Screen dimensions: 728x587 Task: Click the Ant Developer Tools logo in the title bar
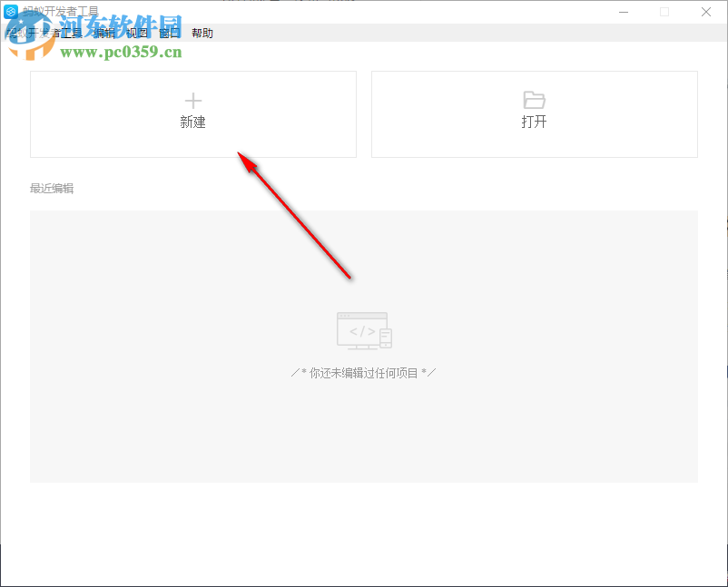click(x=11, y=12)
